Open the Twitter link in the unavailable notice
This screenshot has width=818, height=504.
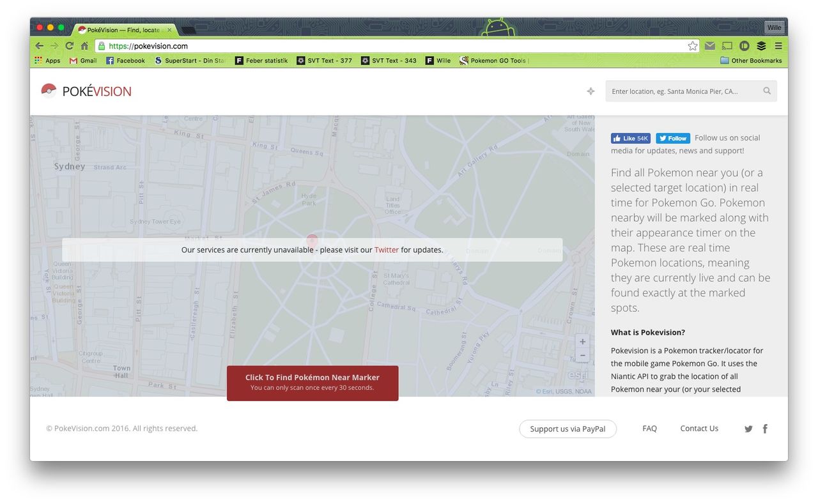click(387, 250)
